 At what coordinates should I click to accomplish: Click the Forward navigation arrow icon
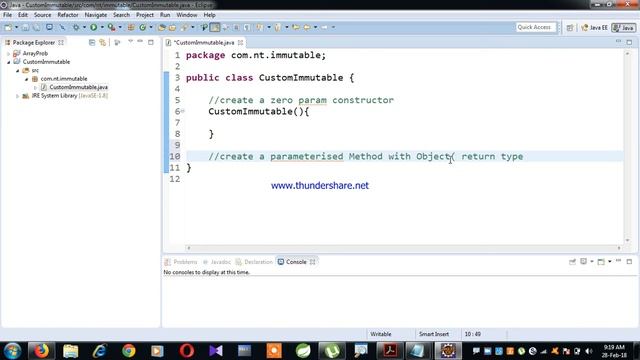[324, 27]
